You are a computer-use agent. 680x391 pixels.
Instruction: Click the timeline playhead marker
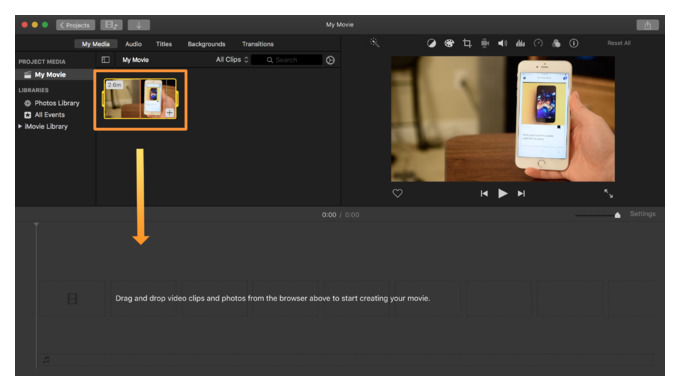36,225
